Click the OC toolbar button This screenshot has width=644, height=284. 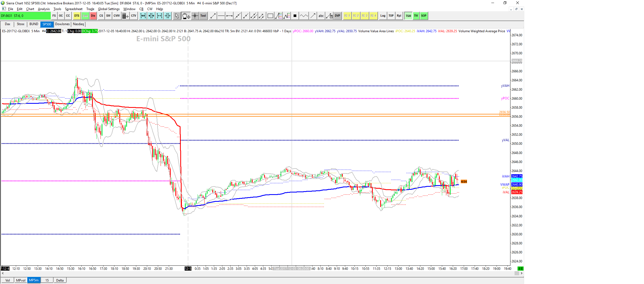61,16
